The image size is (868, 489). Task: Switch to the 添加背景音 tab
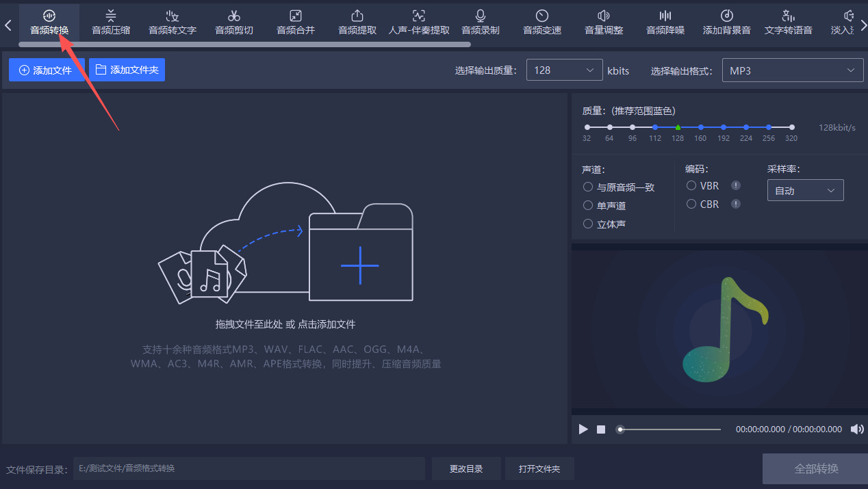pos(727,21)
